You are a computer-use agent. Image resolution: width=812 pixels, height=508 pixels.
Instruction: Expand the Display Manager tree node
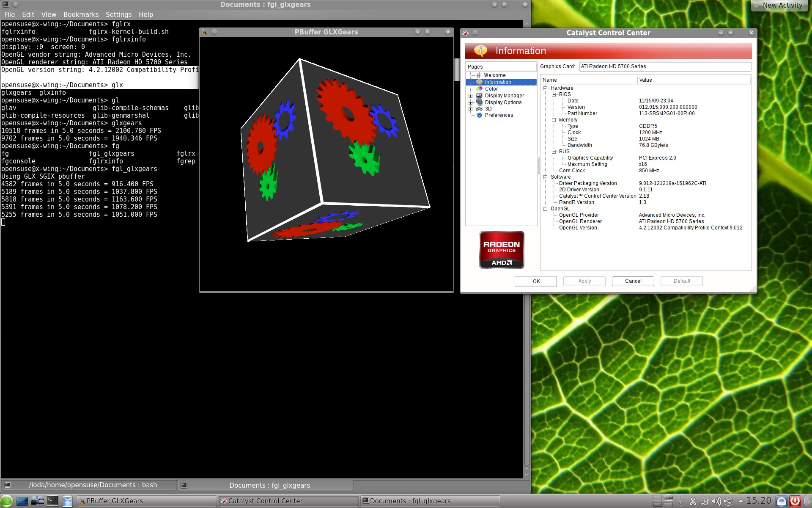point(470,96)
